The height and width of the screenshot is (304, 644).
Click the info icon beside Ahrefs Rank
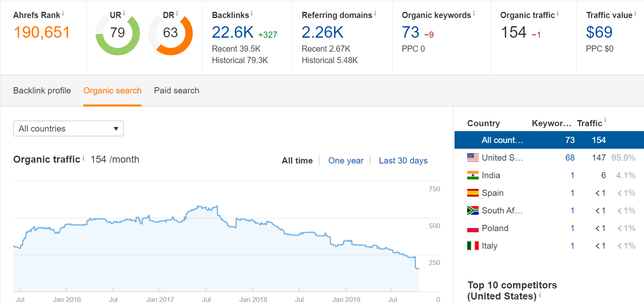click(x=63, y=14)
